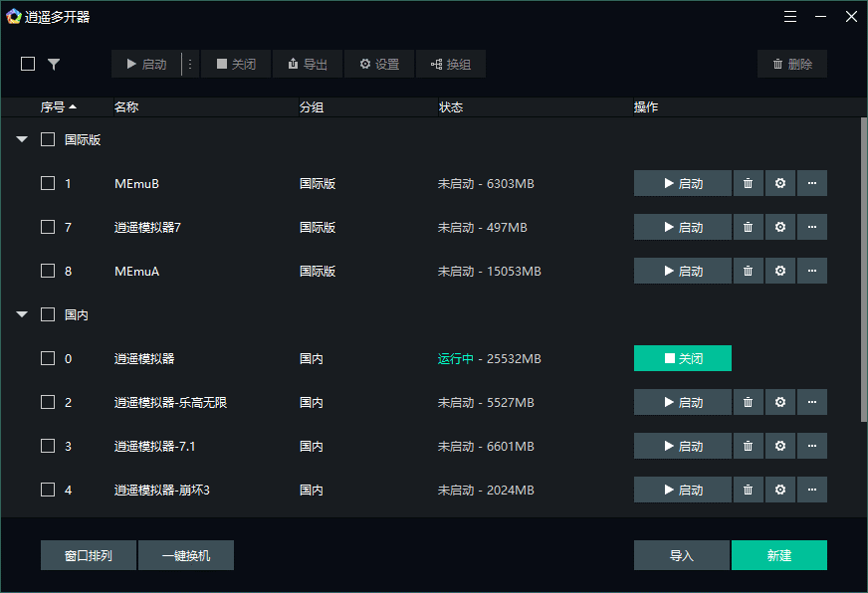Check the 国际版 group checkbox
Screen dimensions: 868x593
46,139
